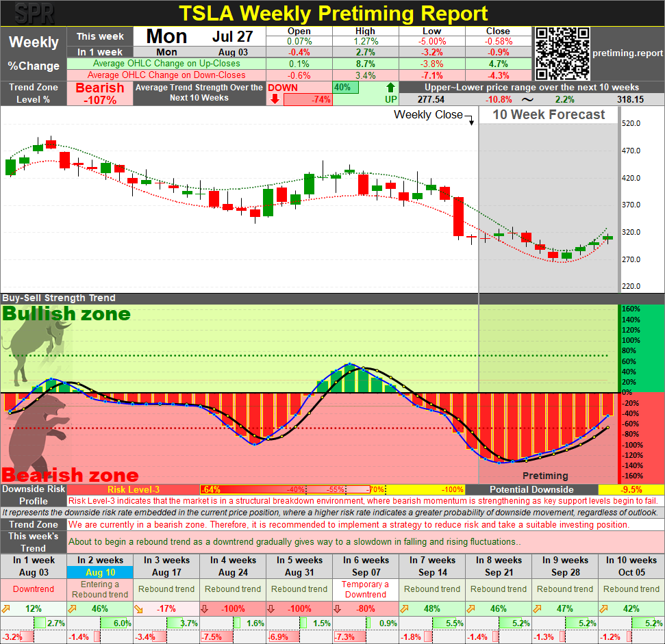
Task: Click the 'Temporary a Downtrend' cell
Action: point(366,589)
